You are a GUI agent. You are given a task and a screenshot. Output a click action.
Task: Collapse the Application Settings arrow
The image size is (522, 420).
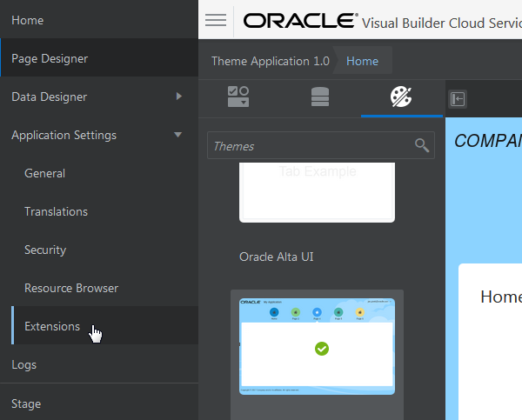pos(178,135)
